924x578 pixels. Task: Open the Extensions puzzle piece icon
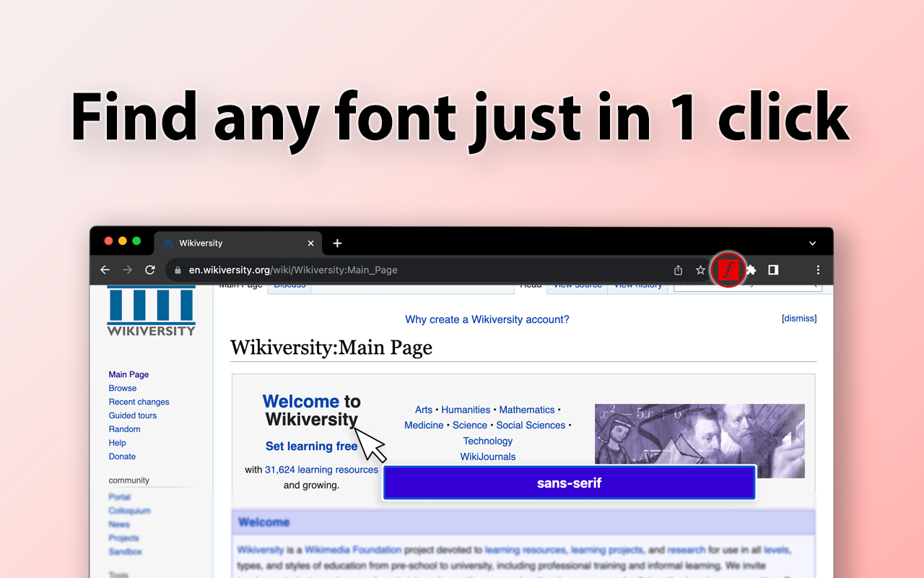click(750, 269)
